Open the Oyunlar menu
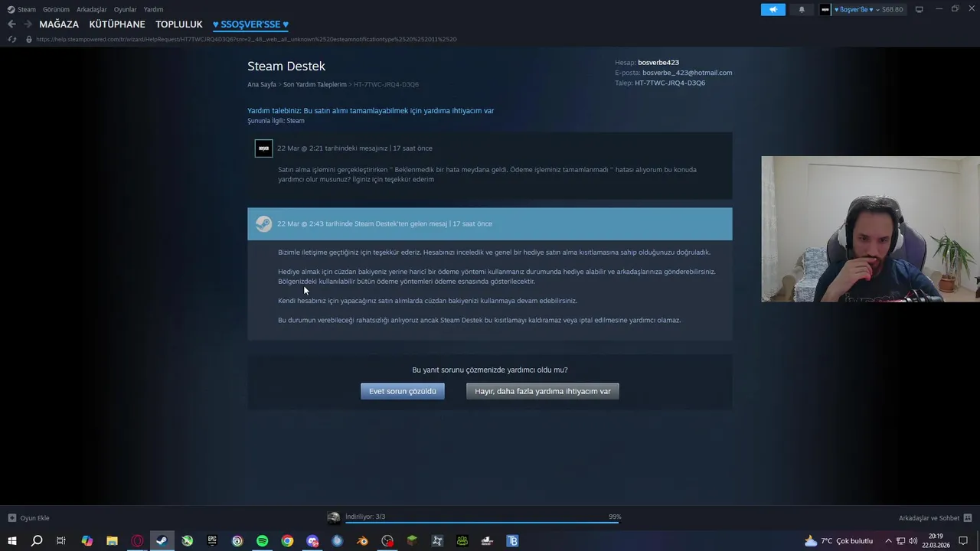The image size is (980, 551). (x=126, y=10)
